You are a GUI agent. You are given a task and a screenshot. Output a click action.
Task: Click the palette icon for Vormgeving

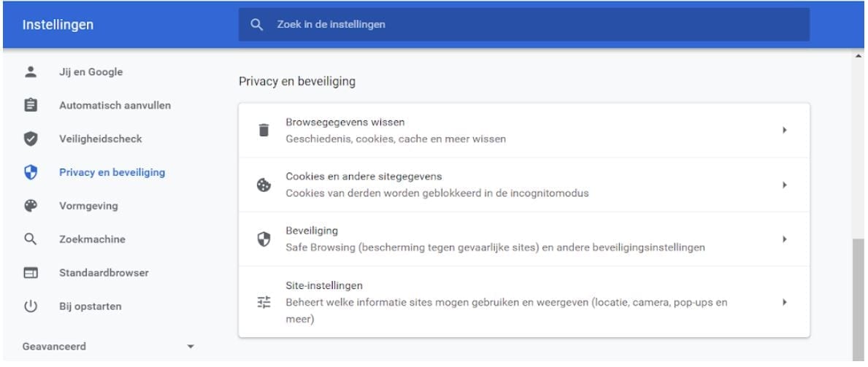(31, 206)
